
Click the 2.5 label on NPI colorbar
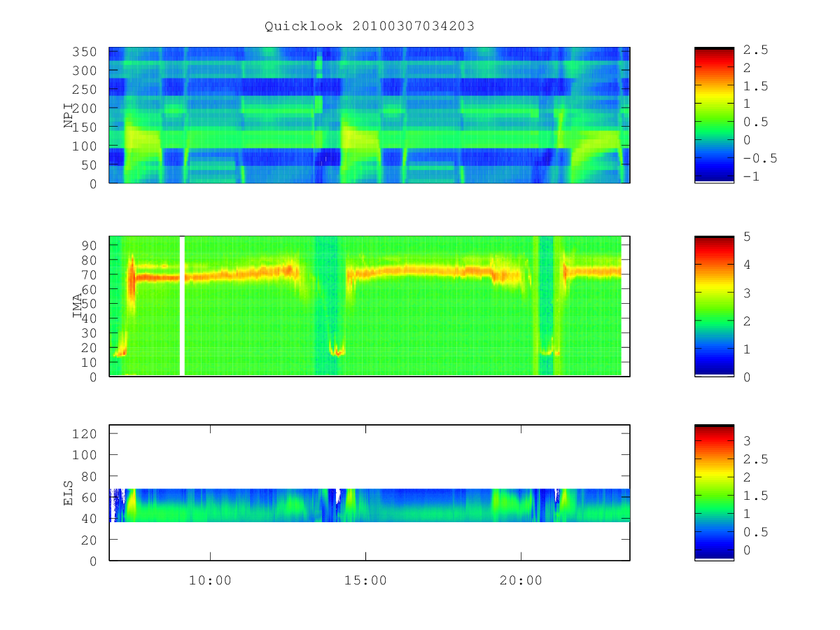point(756,50)
